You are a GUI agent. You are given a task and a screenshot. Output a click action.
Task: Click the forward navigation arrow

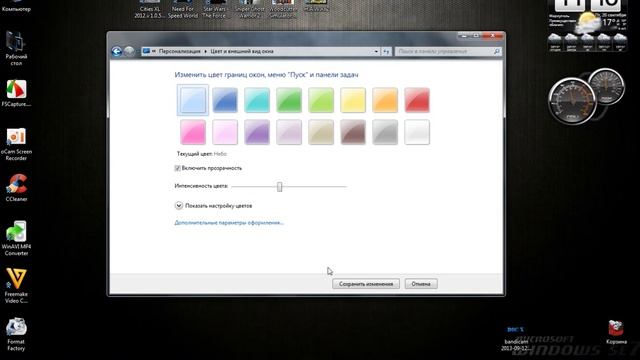[129, 51]
